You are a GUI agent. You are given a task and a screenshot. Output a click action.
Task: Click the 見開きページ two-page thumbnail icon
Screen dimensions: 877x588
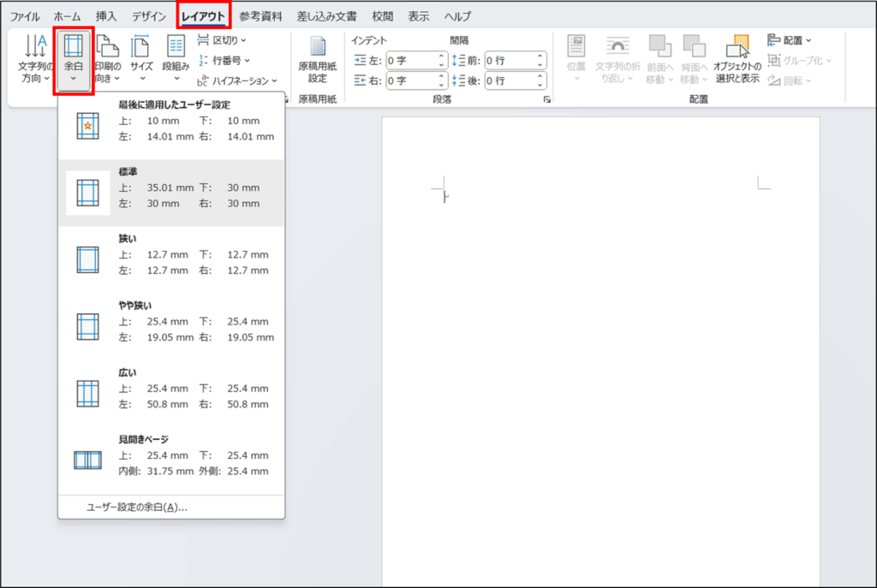coord(88,460)
